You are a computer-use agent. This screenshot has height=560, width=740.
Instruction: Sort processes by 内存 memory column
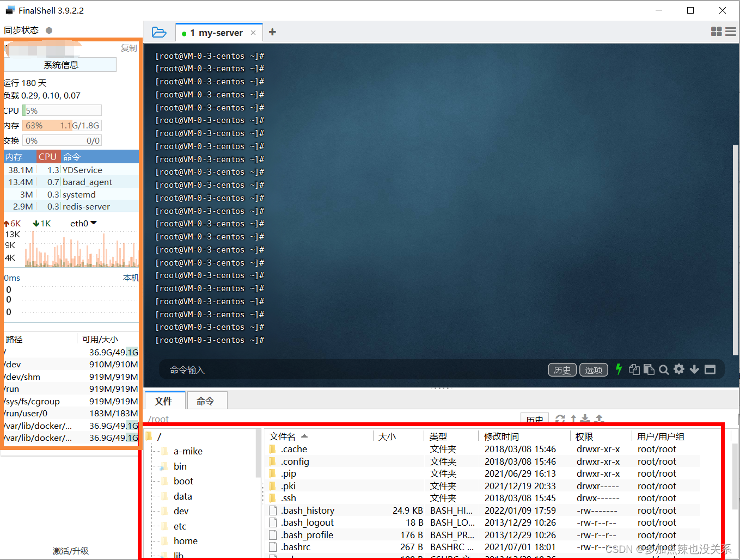20,157
